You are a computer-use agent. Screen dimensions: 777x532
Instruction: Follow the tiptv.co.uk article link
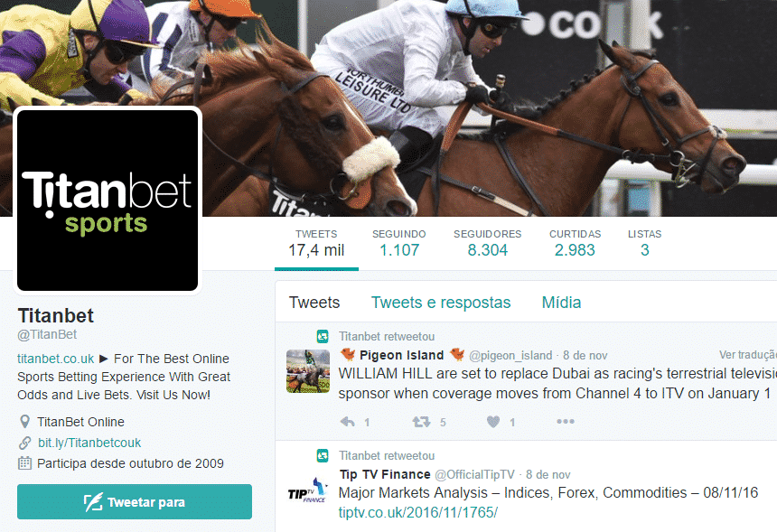click(417, 513)
